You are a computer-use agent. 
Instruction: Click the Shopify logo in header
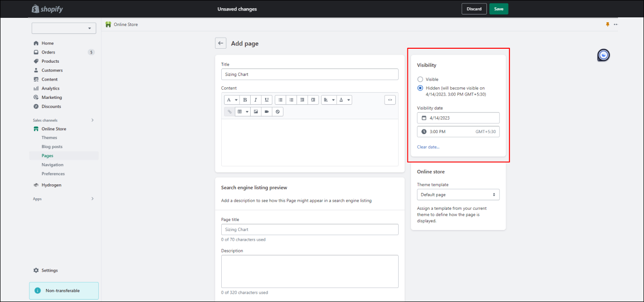pyautogui.click(x=47, y=9)
